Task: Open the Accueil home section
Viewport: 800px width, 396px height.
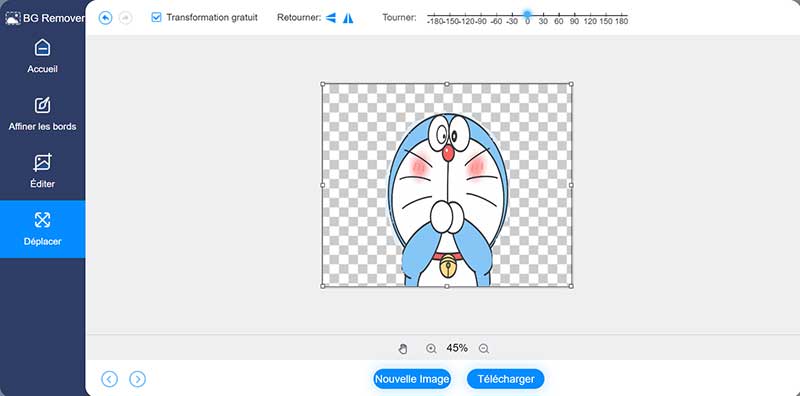Action: point(42,57)
